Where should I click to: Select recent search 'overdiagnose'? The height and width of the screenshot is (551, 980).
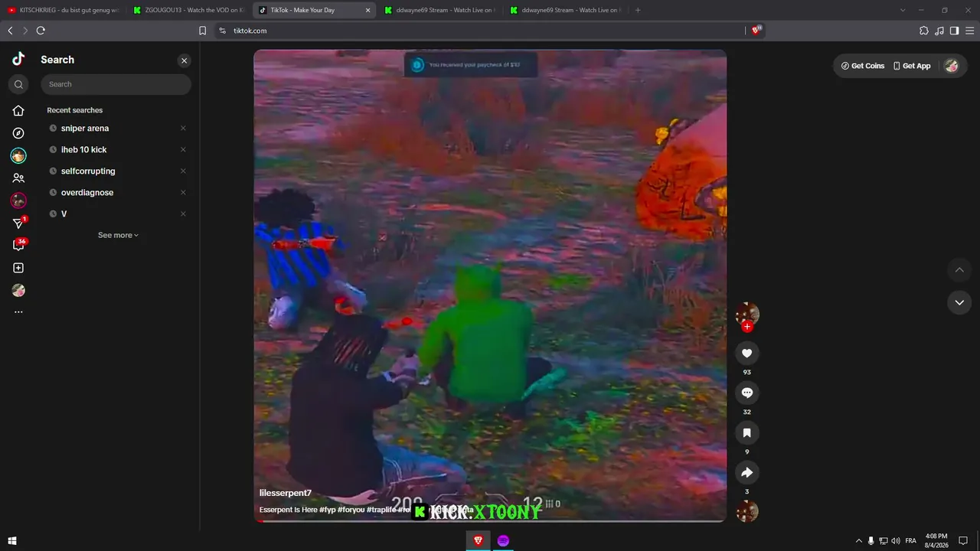(87, 193)
